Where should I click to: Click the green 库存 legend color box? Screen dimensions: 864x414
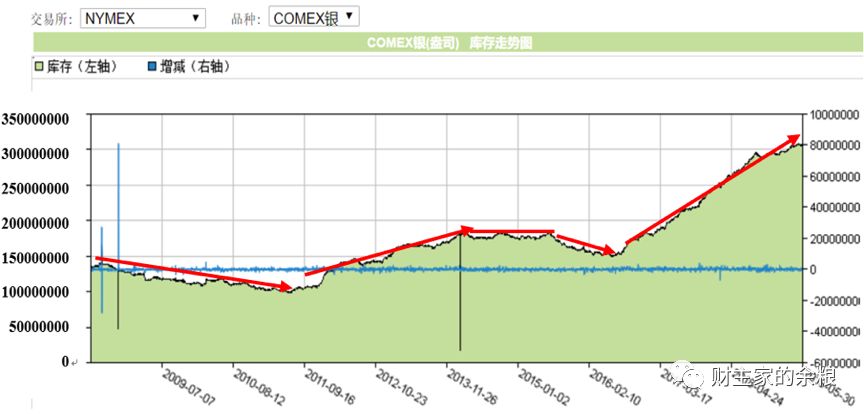click(40, 67)
